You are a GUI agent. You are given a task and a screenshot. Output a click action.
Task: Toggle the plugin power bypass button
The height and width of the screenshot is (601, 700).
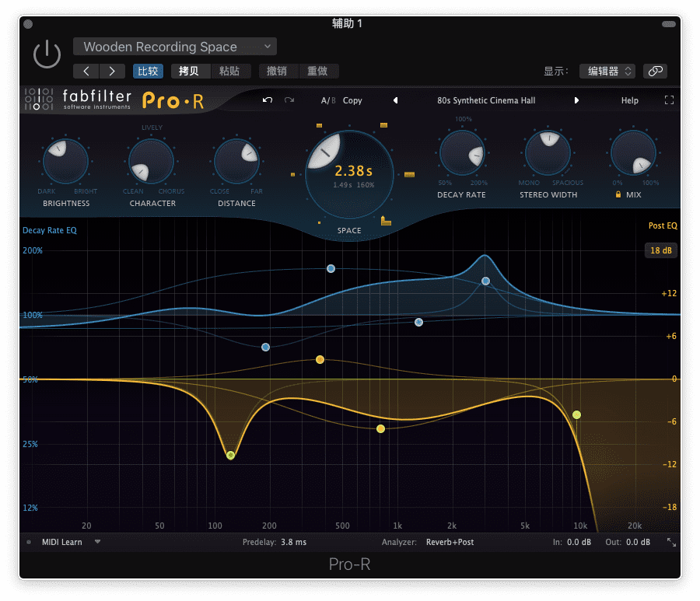tap(47, 55)
